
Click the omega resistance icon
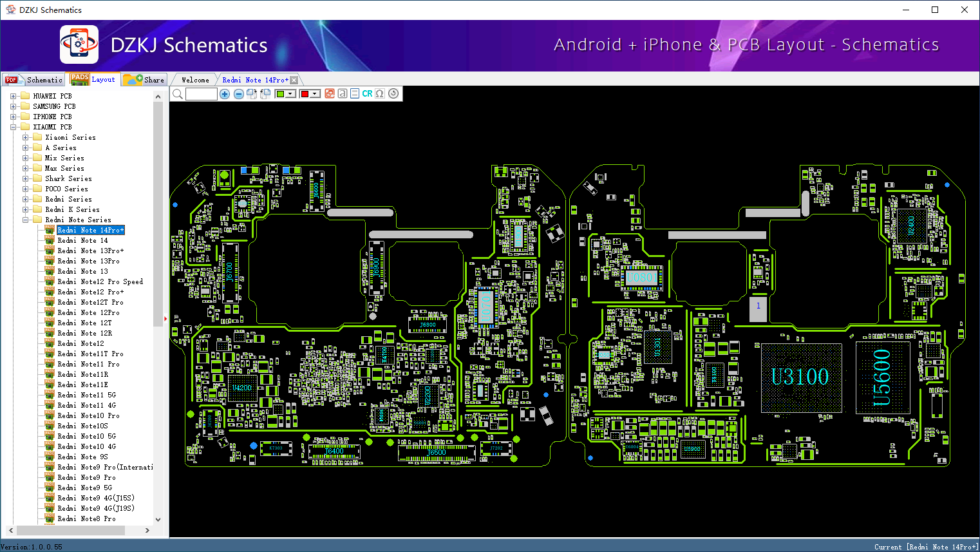tap(380, 94)
